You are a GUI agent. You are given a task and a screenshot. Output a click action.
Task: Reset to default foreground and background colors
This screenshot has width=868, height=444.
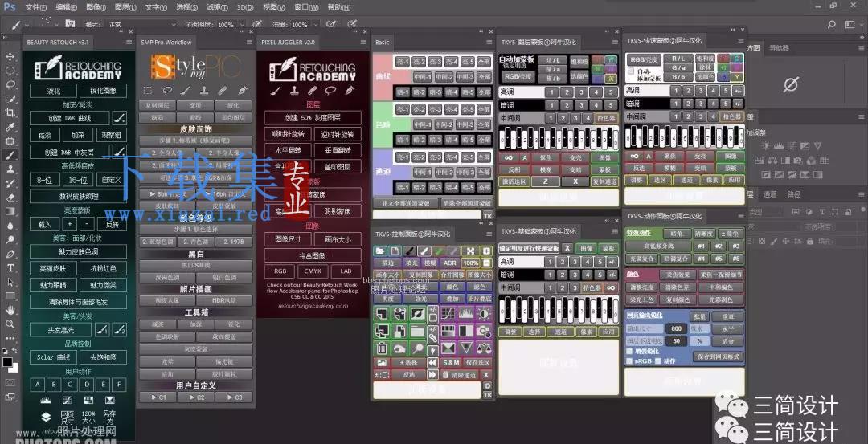[x=5, y=352]
